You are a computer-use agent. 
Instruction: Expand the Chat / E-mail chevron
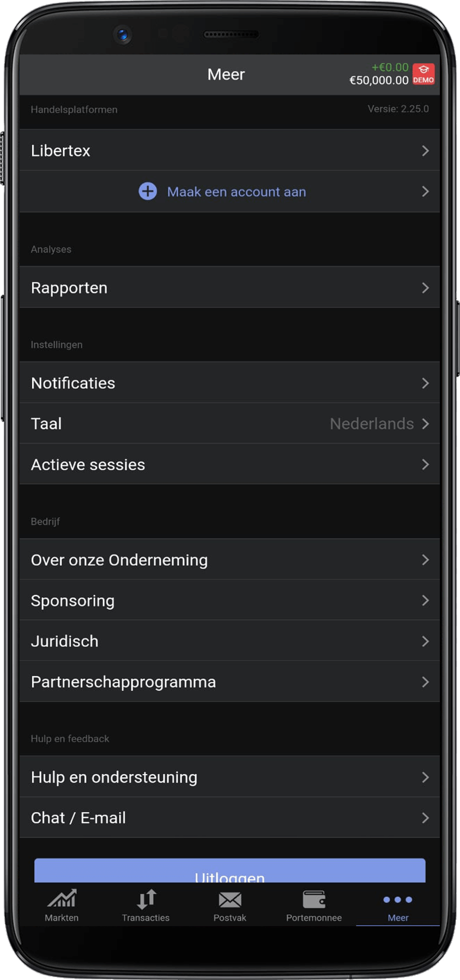click(425, 818)
